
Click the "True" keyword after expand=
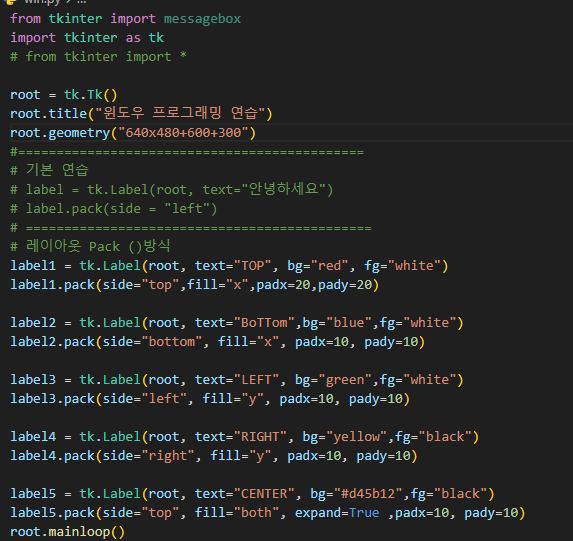[364, 513]
